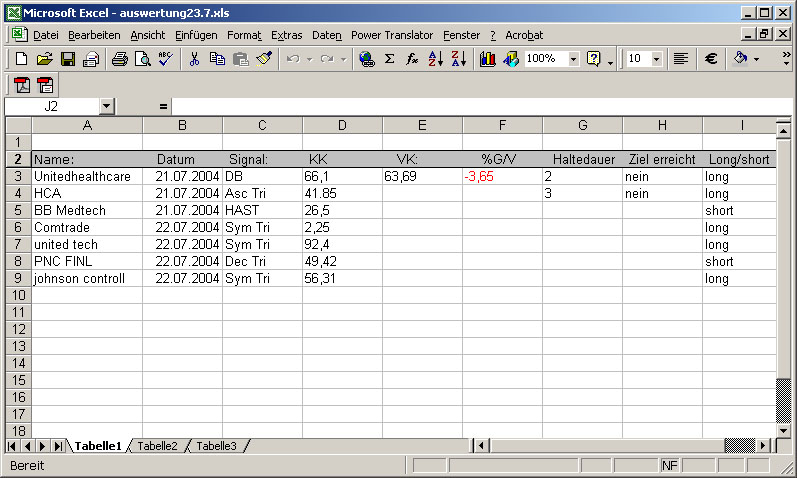Sort ascending with the A-Z icon

pos(436,59)
